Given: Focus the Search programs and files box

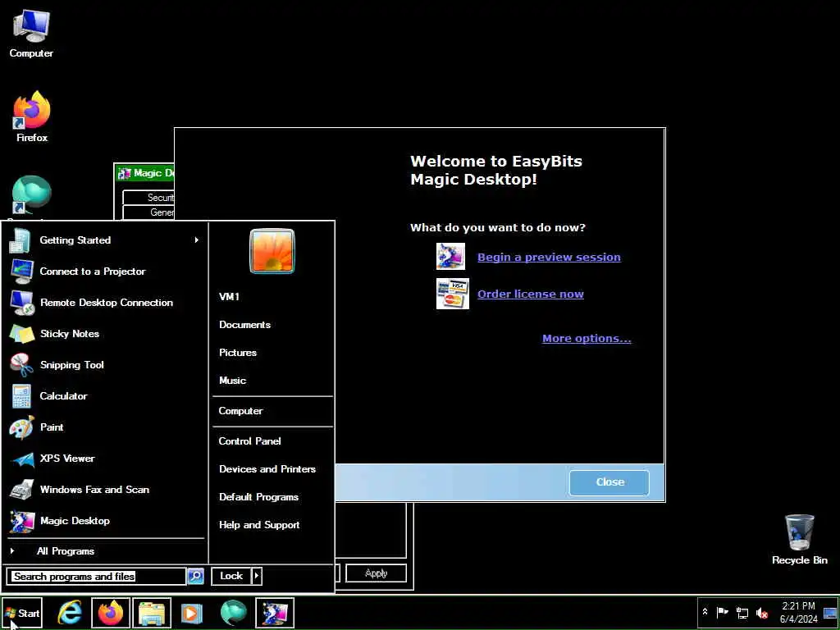Looking at the screenshot, I should click(x=97, y=577).
